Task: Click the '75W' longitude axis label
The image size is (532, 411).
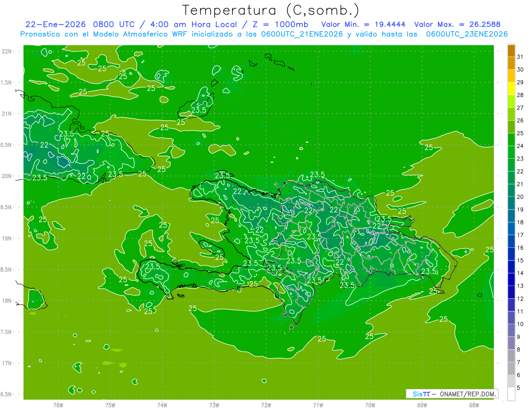Action: coord(110,406)
